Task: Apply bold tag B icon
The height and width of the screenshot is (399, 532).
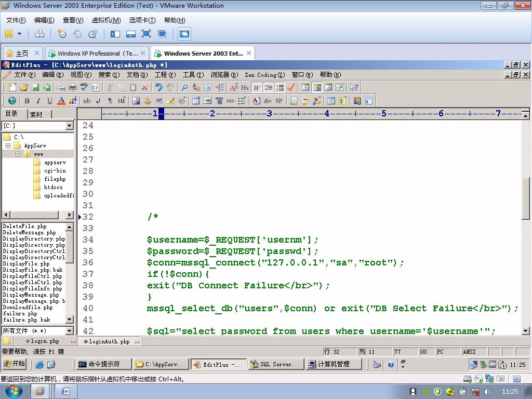Action: tap(27, 100)
